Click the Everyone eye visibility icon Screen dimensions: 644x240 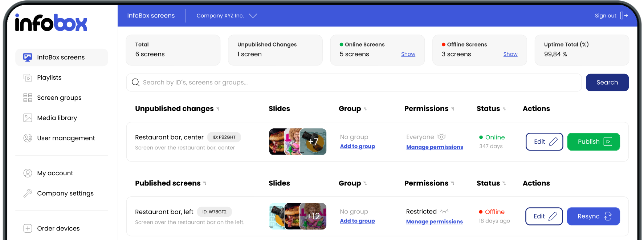click(441, 137)
